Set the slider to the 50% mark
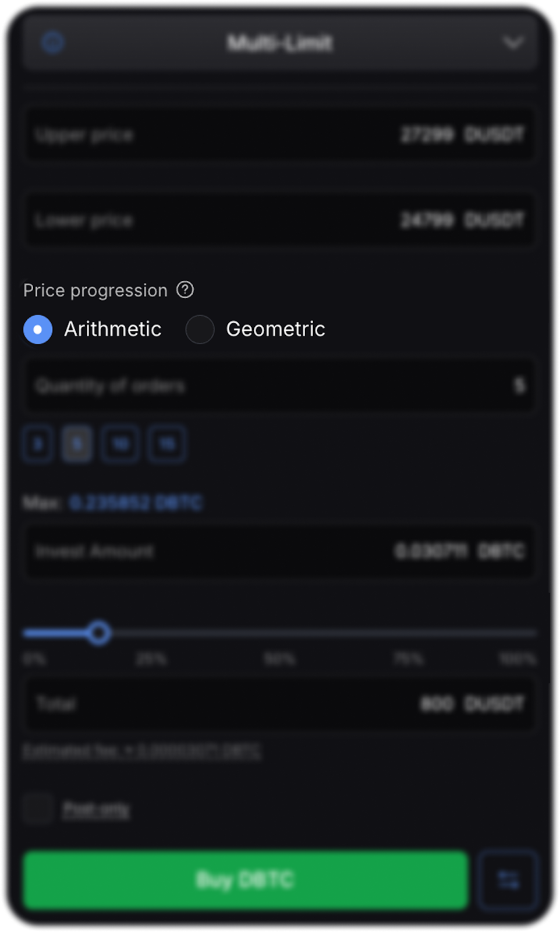Viewport: 560px width, 932px height. 280,633
